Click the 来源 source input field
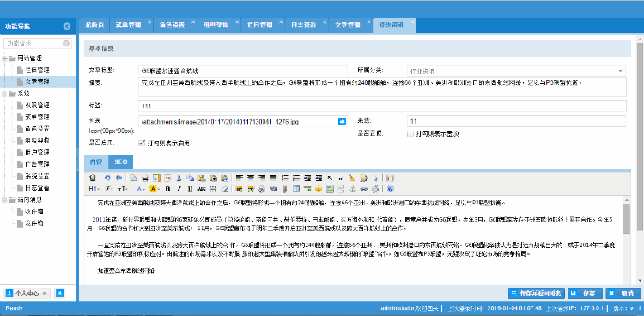 click(x=517, y=121)
